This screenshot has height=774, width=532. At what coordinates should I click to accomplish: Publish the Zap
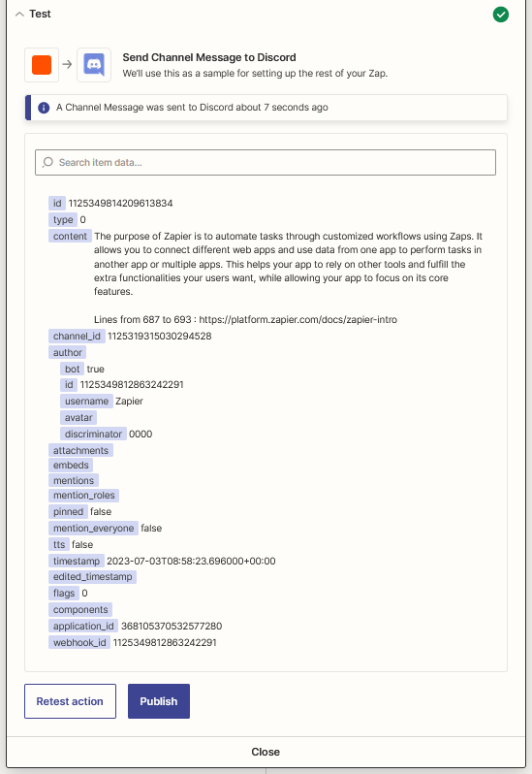coord(159,701)
